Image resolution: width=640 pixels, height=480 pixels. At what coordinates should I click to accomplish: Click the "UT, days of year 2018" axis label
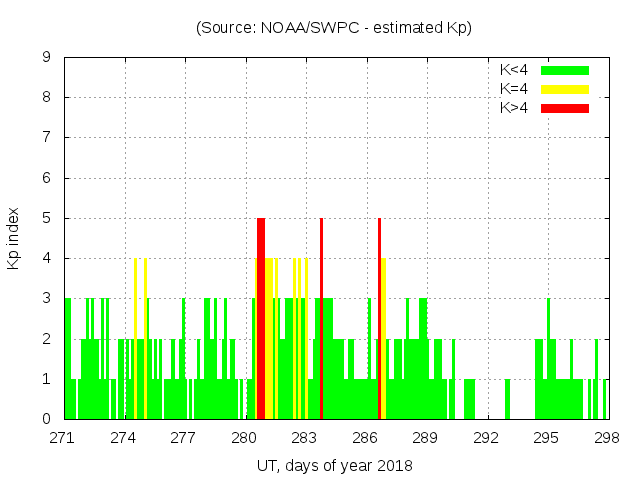(x=334, y=465)
